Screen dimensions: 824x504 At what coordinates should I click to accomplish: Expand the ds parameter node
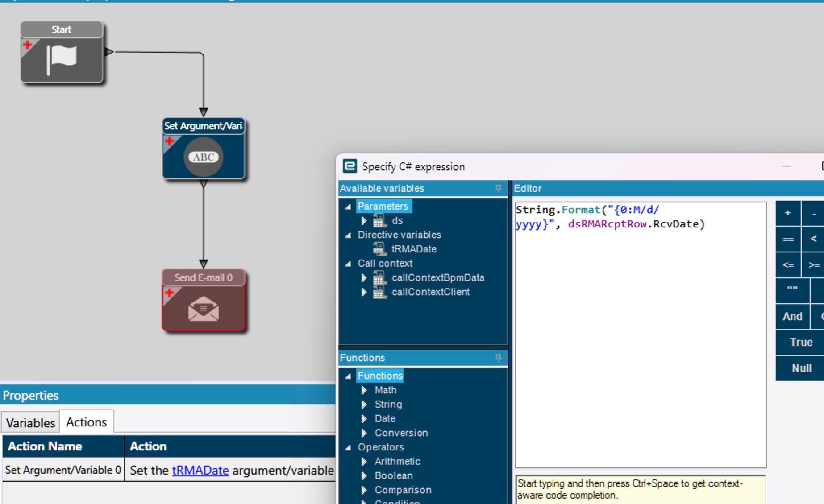(x=364, y=221)
